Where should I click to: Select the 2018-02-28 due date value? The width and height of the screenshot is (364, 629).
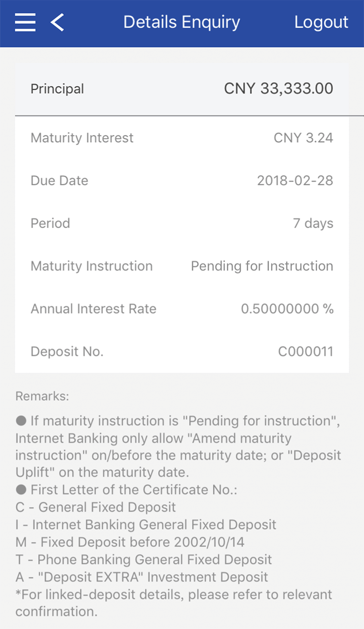(x=295, y=181)
